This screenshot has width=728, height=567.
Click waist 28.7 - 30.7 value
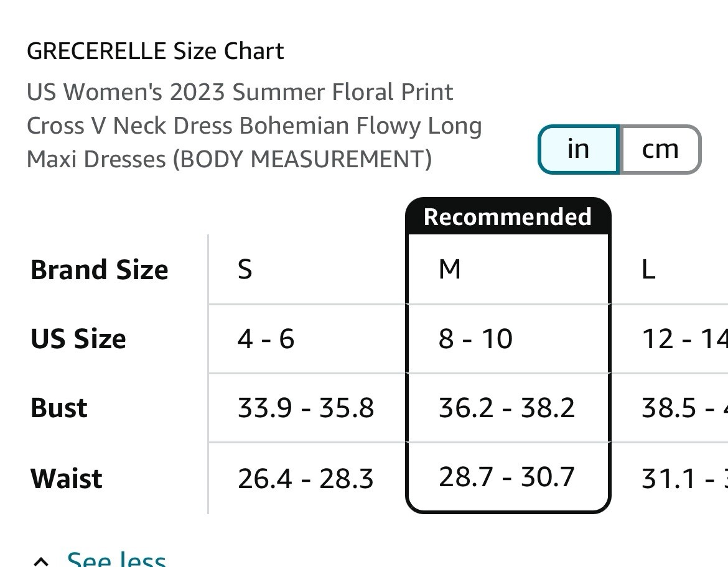506,476
